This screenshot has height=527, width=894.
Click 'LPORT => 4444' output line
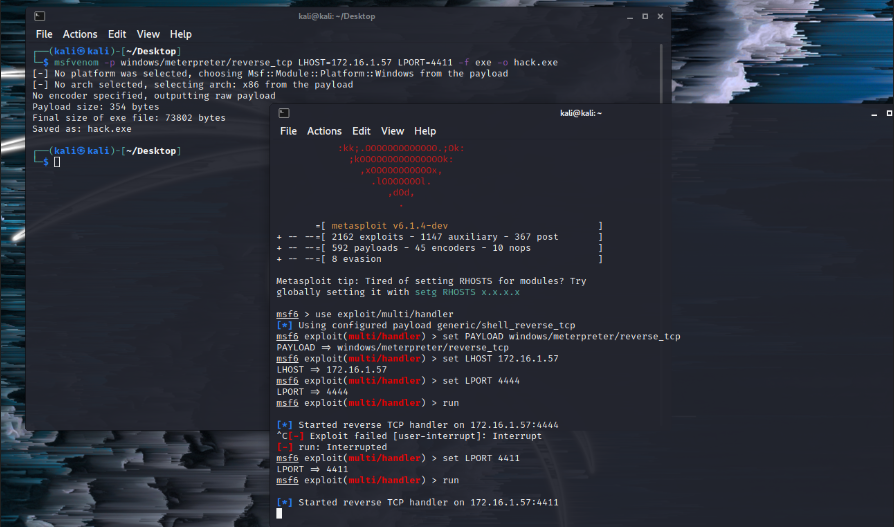pos(312,392)
